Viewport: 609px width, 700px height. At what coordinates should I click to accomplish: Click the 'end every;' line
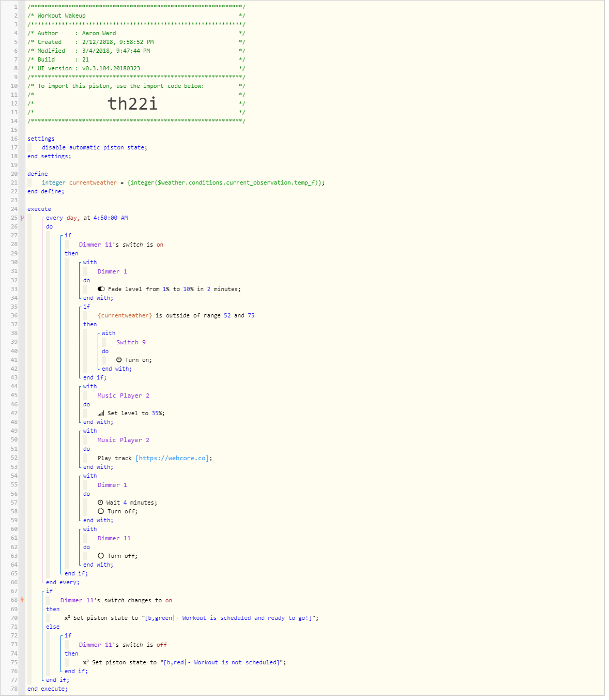pos(63,582)
